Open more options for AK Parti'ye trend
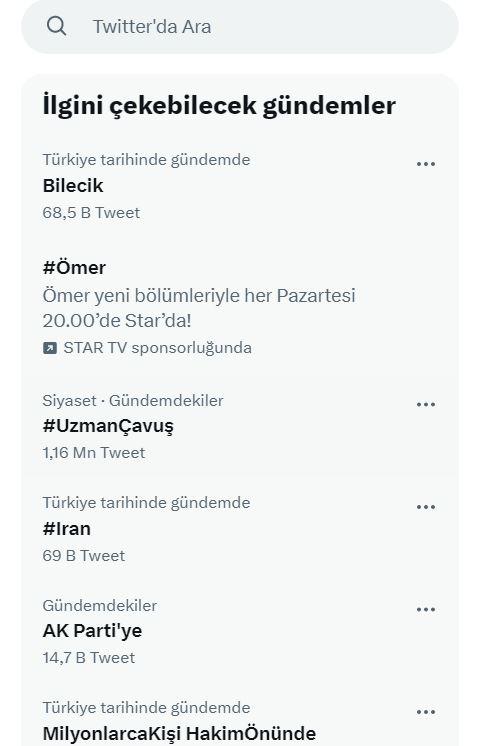The image size is (483, 746). 425,609
